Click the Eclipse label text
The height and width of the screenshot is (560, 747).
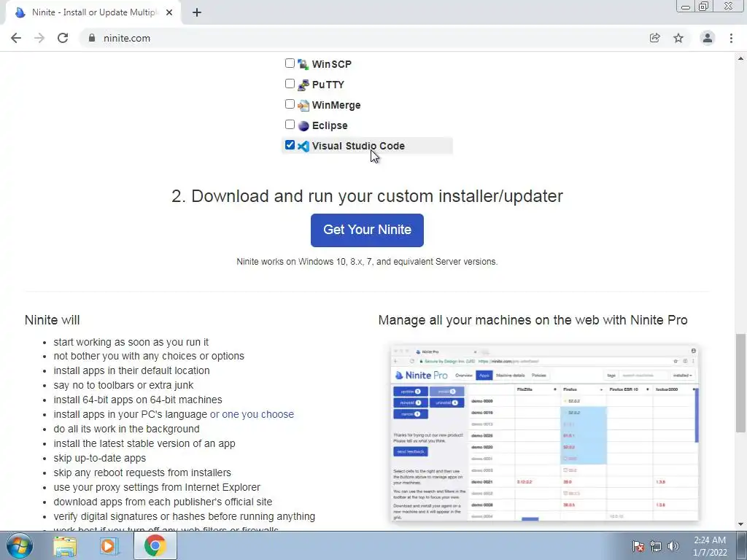tap(330, 125)
